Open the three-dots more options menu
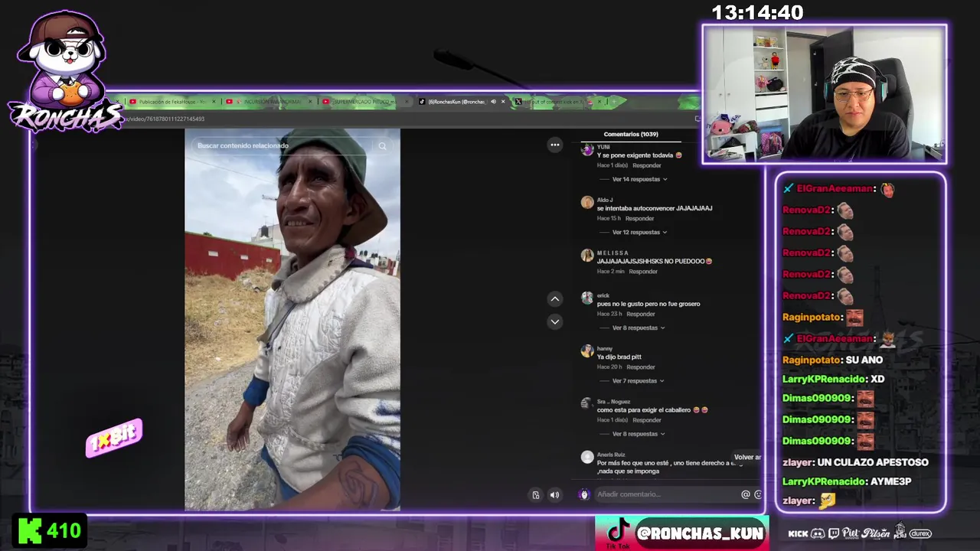The width and height of the screenshot is (980, 551). coord(555,145)
